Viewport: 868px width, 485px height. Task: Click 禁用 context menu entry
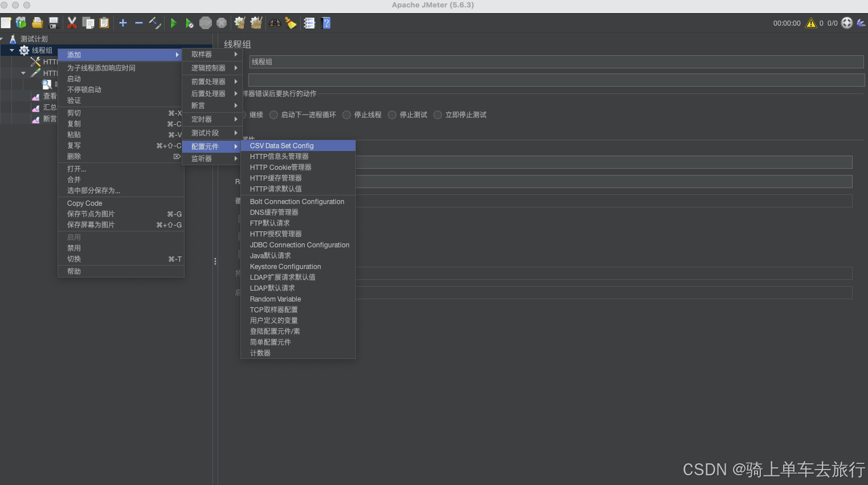tap(121, 248)
